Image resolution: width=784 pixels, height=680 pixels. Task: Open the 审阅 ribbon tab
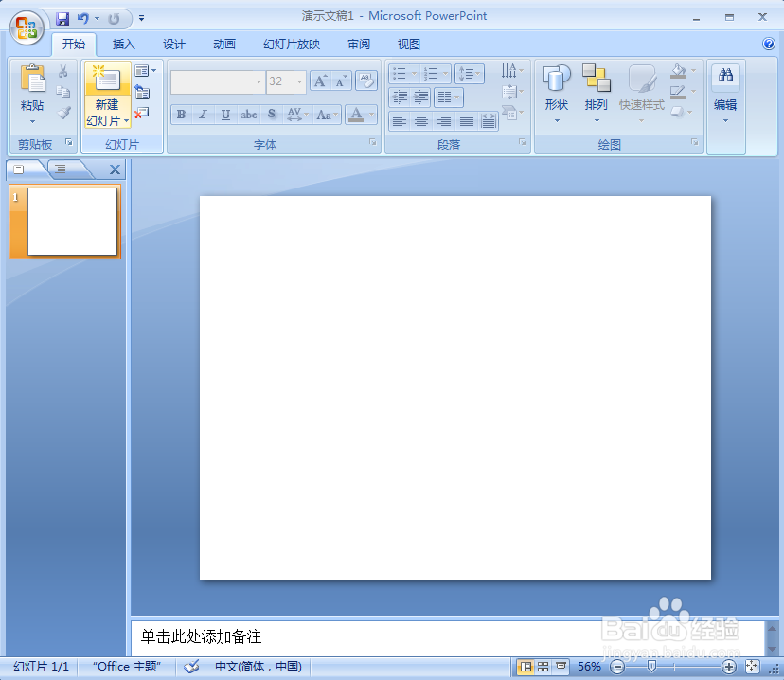(x=359, y=45)
